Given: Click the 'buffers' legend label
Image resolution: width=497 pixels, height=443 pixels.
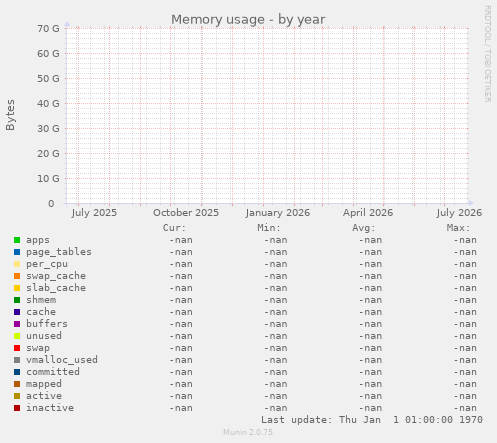Looking at the screenshot, I should [47, 324].
